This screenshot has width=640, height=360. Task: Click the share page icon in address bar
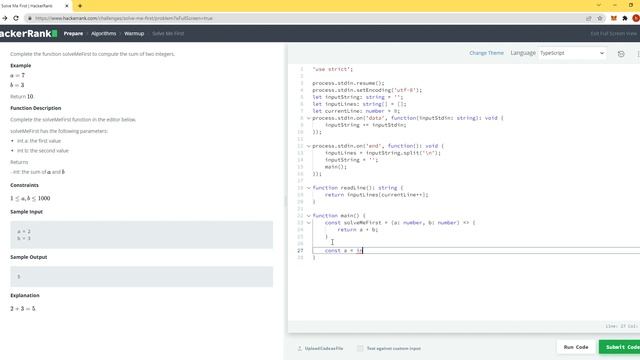pos(589,18)
